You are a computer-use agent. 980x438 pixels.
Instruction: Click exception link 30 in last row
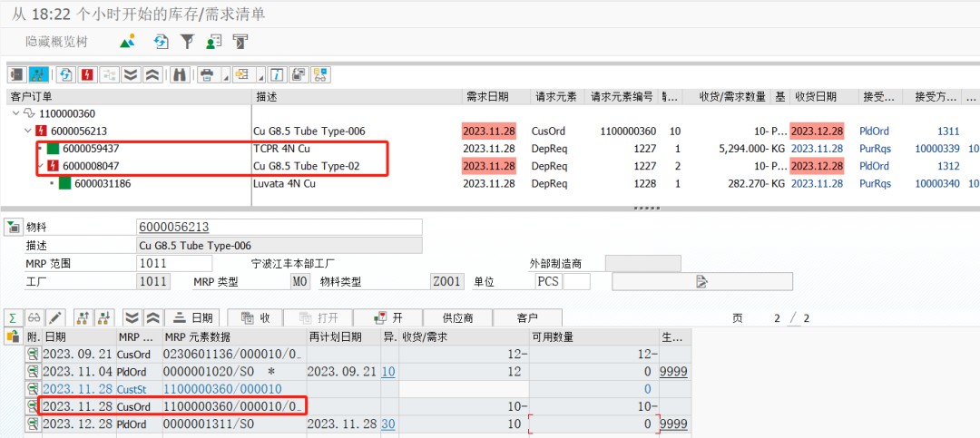pyautogui.click(x=388, y=423)
